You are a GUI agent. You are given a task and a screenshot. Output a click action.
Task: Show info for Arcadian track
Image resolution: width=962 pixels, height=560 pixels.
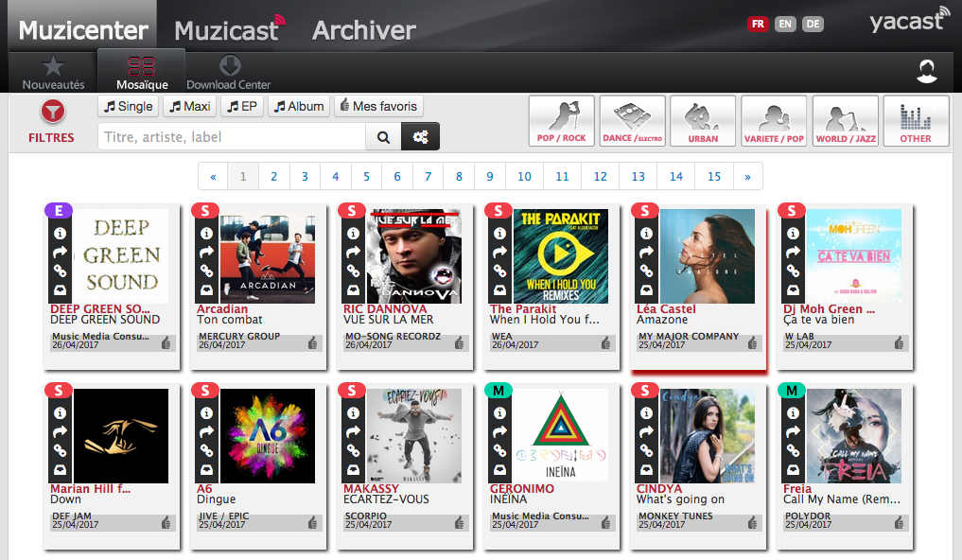click(205, 234)
